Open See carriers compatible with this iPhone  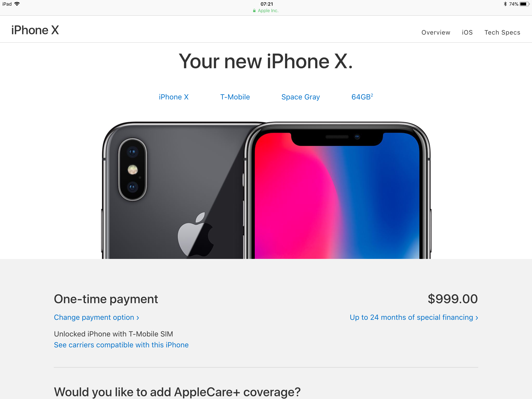pyautogui.click(x=121, y=345)
